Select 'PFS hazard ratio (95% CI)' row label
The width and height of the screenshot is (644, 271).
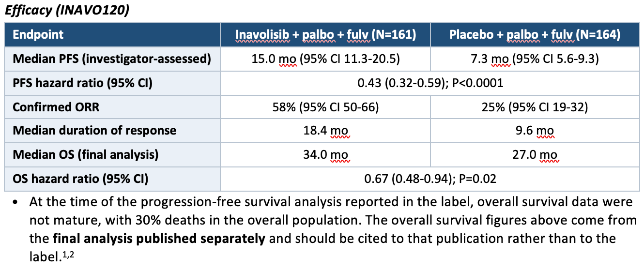113,83
